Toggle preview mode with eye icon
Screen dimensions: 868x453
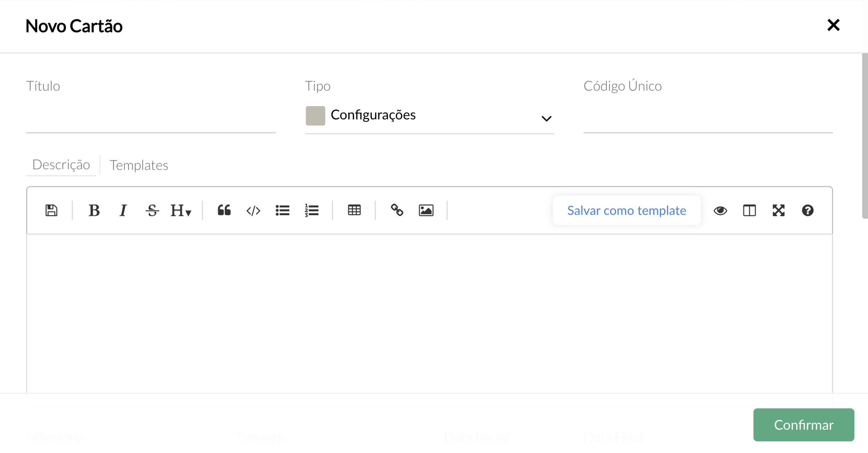pyautogui.click(x=720, y=210)
